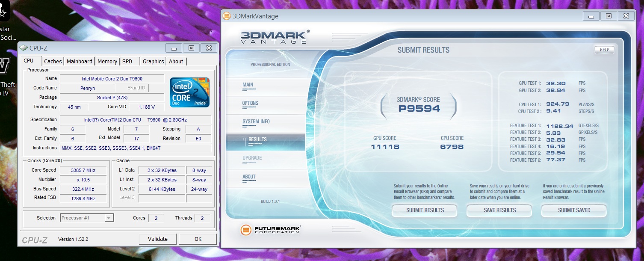Click the Level 2 cache value 6144 KBytes
This screenshot has height=261, width=644.
pyautogui.click(x=162, y=189)
